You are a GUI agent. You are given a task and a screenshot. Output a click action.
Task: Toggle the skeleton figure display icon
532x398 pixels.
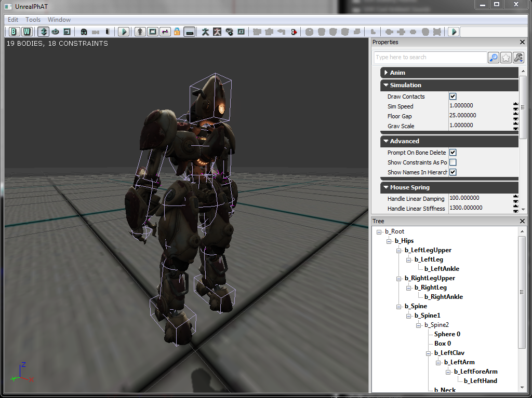(x=205, y=32)
